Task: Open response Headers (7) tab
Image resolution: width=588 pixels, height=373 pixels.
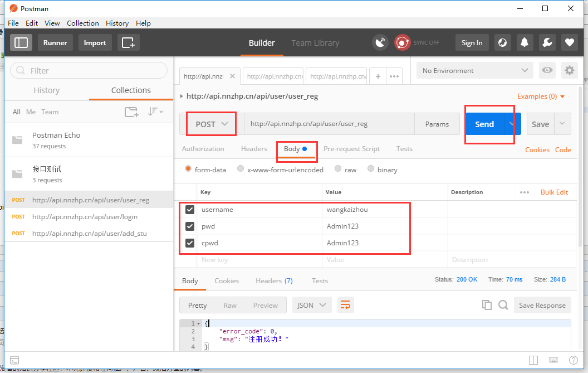Action: [x=274, y=281]
